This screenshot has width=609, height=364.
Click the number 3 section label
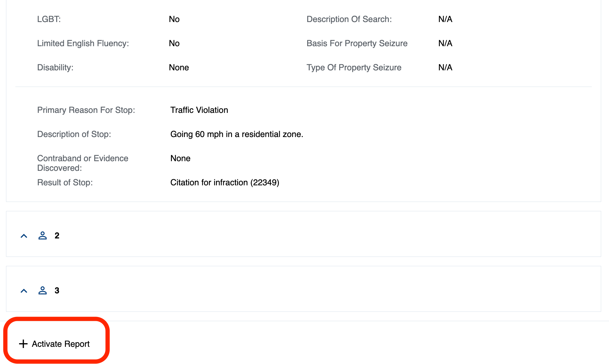point(57,290)
